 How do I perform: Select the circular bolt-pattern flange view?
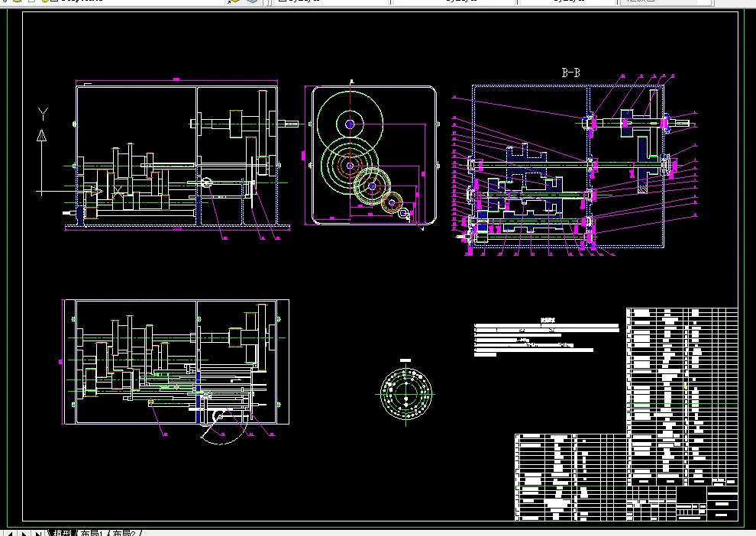click(x=406, y=394)
